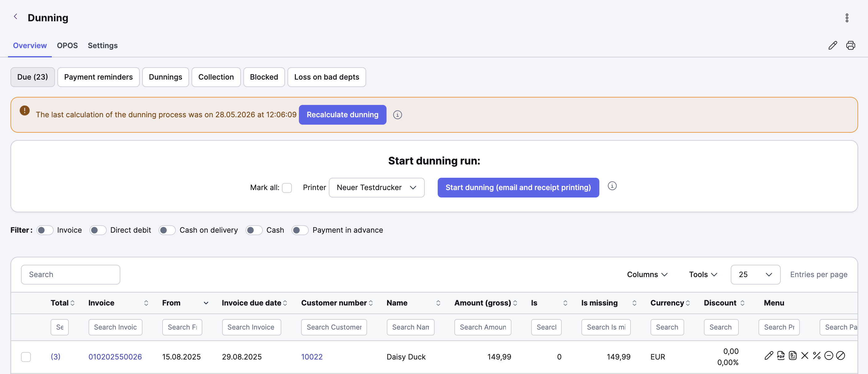Click the Amount (gross) column search field
Image resolution: width=868 pixels, height=374 pixels.
tap(482, 327)
